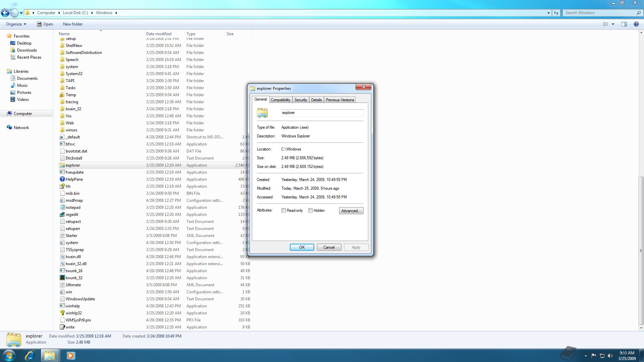Switch to the Security tab

[x=301, y=100]
